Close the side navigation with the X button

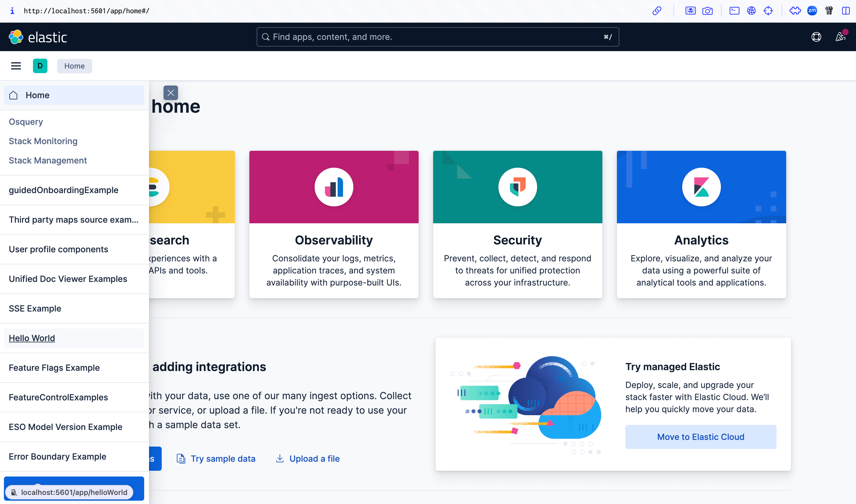tap(170, 93)
